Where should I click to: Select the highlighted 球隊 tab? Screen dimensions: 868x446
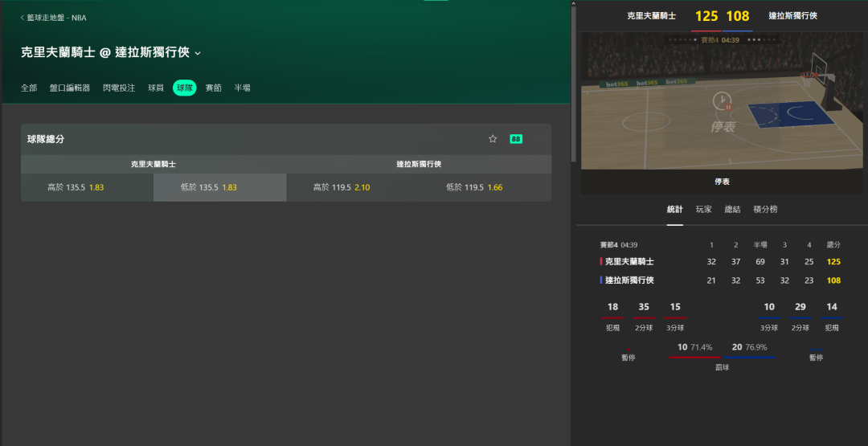tap(184, 88)
